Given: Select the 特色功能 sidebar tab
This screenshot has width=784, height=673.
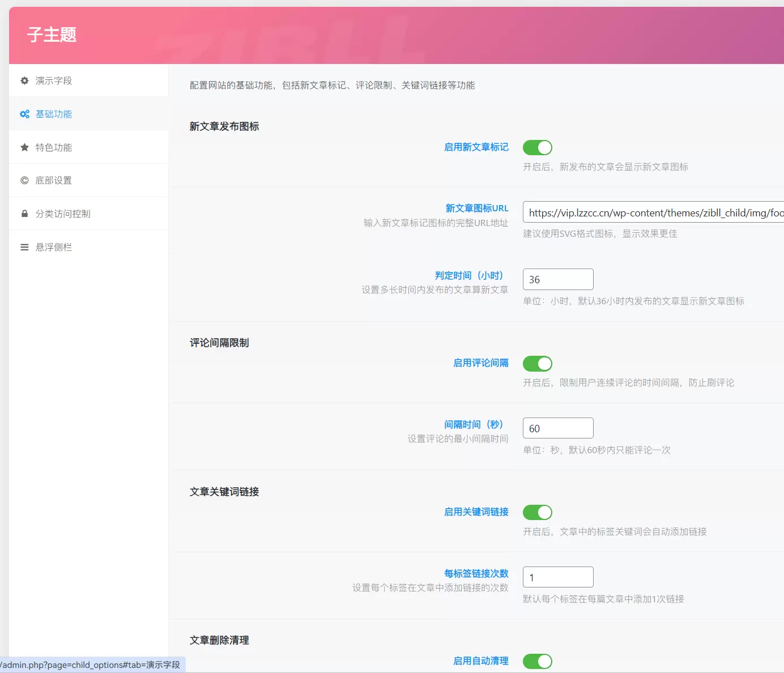Looking at the screenshot, I should (88, 147).
